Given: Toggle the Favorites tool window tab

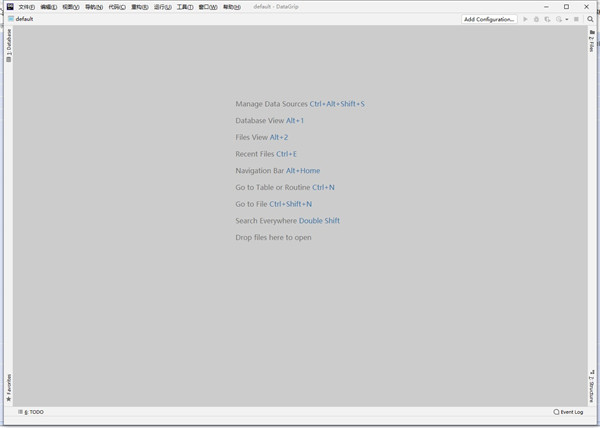Looking at the screenshot, I should [9, 387].
